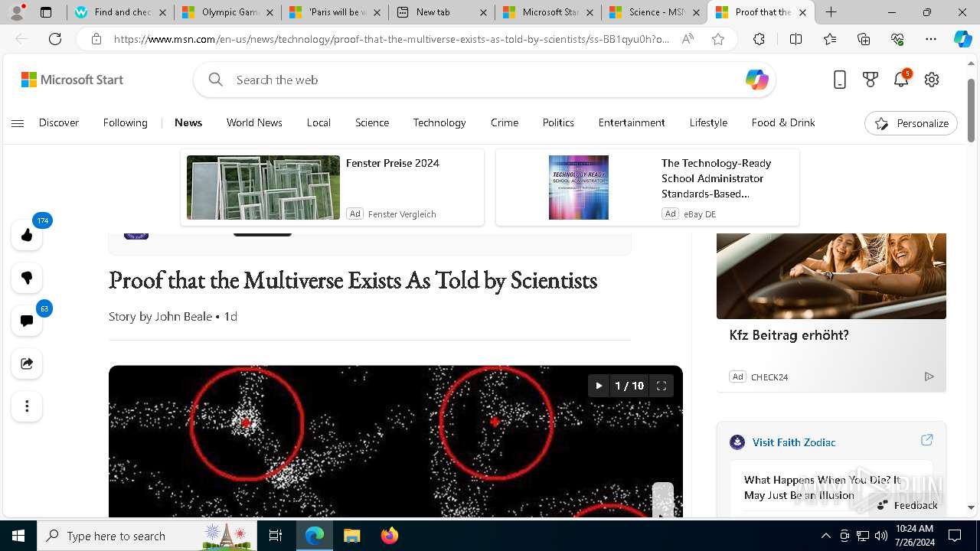Open the three-dot more options sidebar icon
980x551 pixels.
tap(27, 406)
